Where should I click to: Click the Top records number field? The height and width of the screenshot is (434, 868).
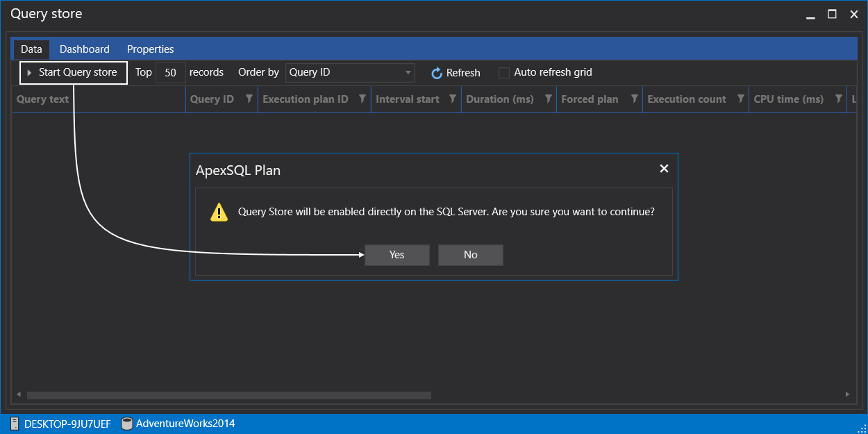click(171, 72)
